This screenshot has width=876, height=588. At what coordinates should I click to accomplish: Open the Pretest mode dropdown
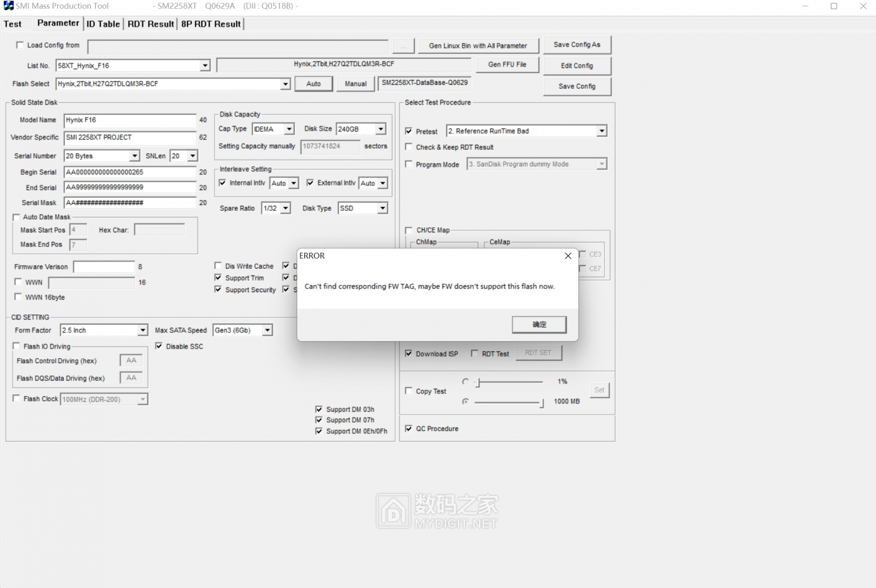[x=601, y=131]
